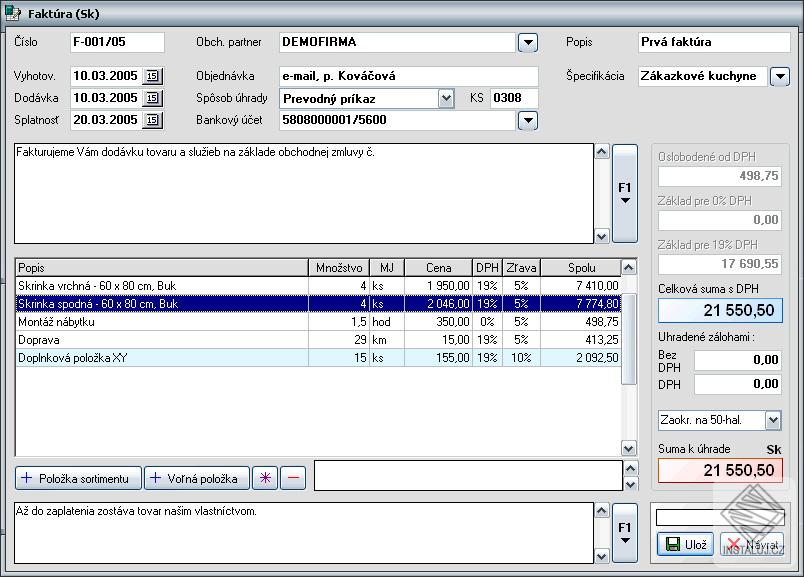Sort table by Cena column header

coord(438,268)
